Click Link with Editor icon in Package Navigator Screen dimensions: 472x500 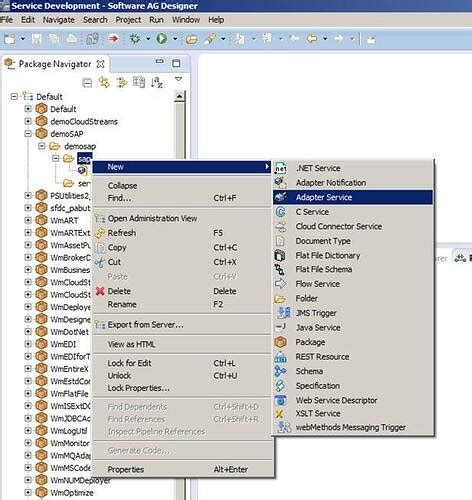[x=104, y=82]
